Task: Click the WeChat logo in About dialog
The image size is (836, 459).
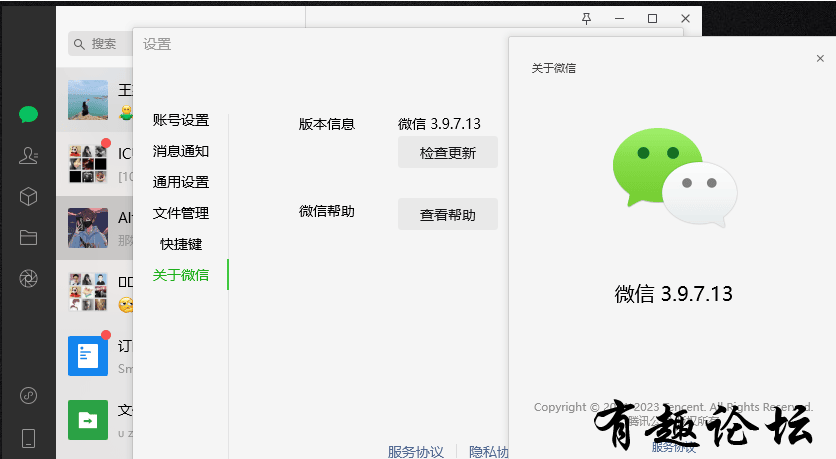Action: point(675,177)
